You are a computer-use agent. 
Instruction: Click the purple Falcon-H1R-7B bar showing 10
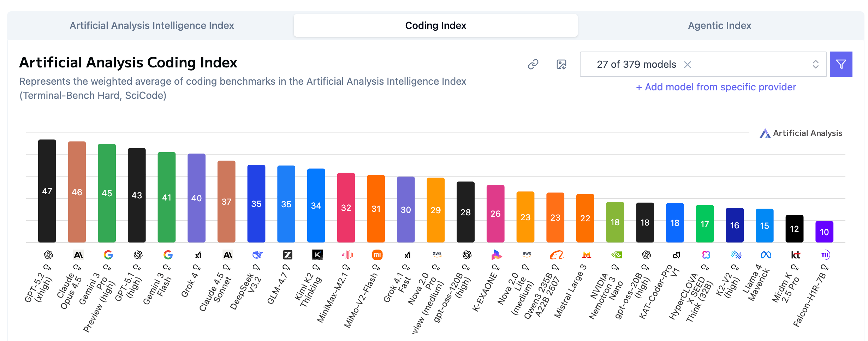pos(824,232)
